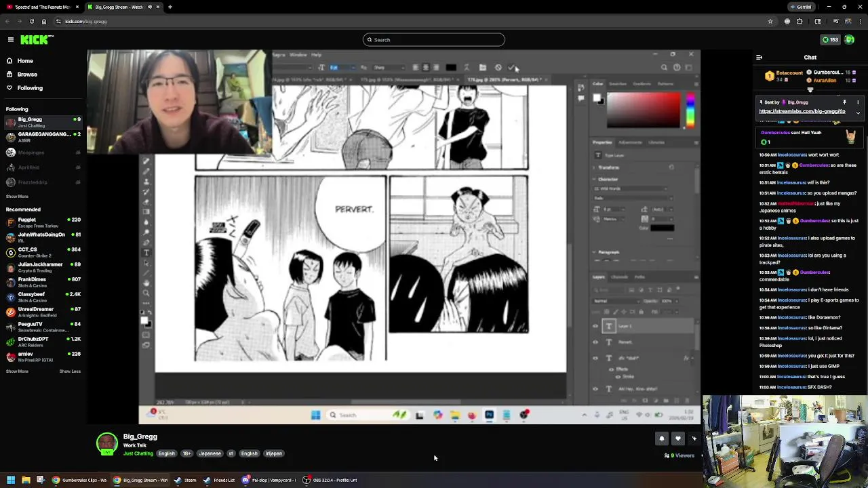Open Big_Gregg channel in Following list

pos(43,122)
